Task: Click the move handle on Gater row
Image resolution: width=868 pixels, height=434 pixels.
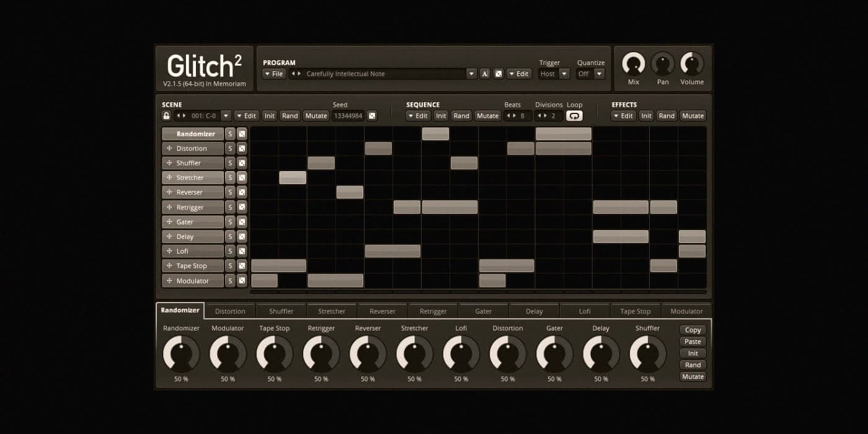Action: pos(169,222)
